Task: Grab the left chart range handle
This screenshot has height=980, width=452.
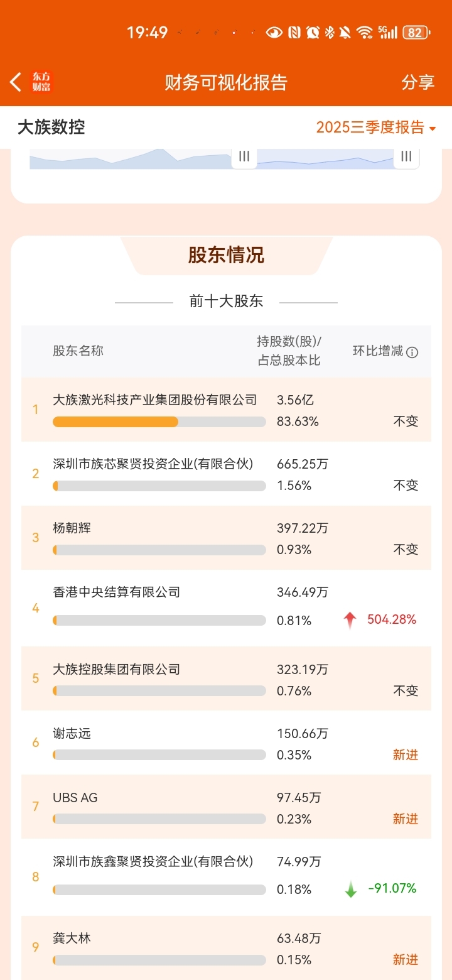Action: pos(244,156)
